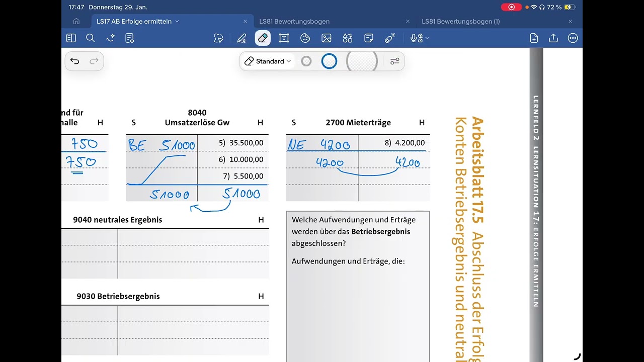Switch to LS81 Bewertungsbogen tab
The image size is (644, 362).
coord(294,22)
